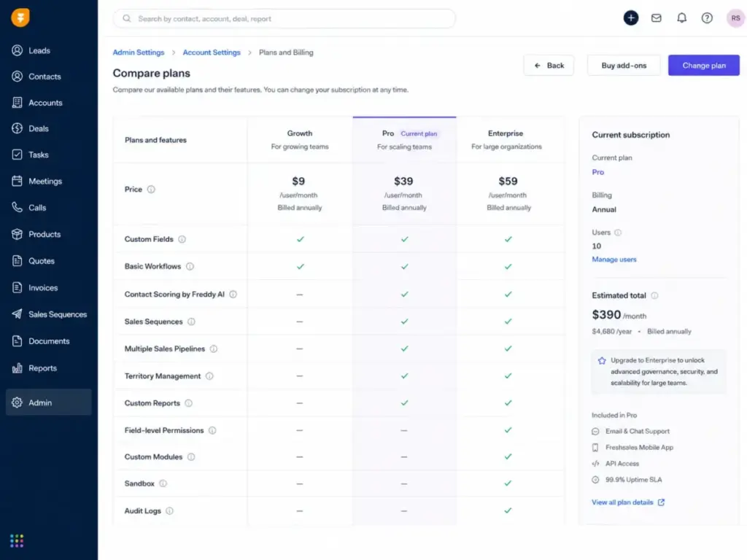Screen dimensions: 747x560
Task: Open the help question mark icon
Action: point(707,18)
